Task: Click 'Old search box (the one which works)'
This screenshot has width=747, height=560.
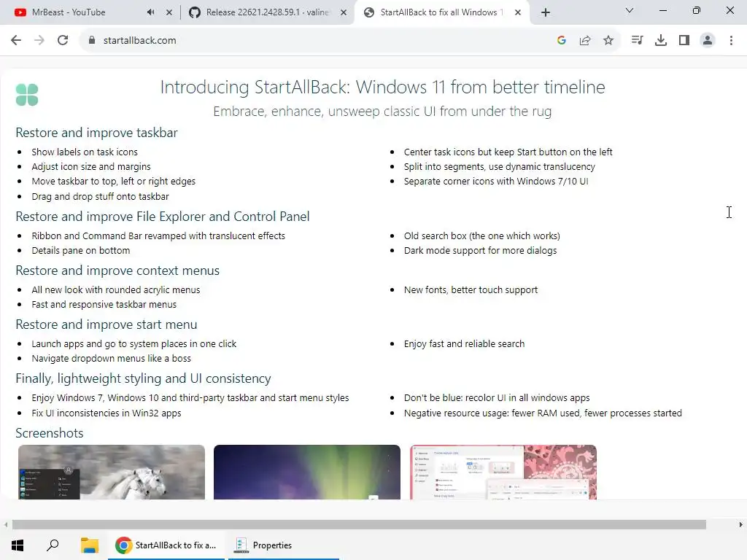Action: (481, 236)
